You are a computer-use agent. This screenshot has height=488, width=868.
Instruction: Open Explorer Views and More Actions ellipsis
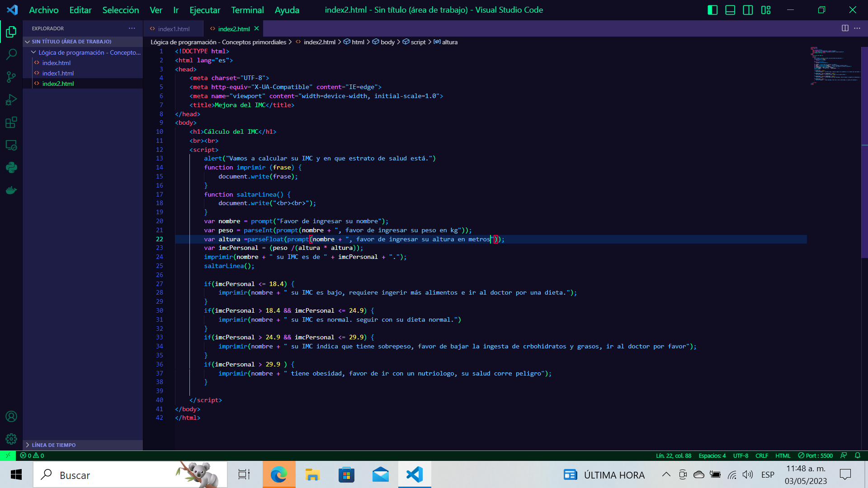click(x=132, y=28)
